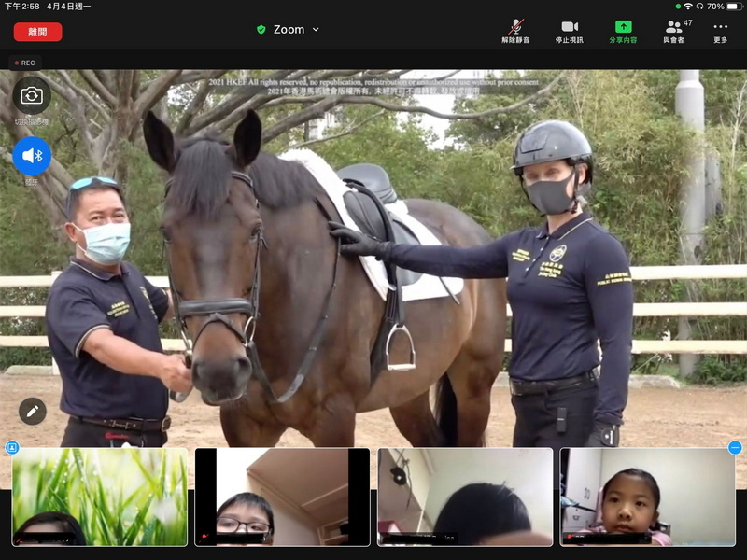747x560 pixels.
Task: Open the More options menu
Action: (720, 32)
